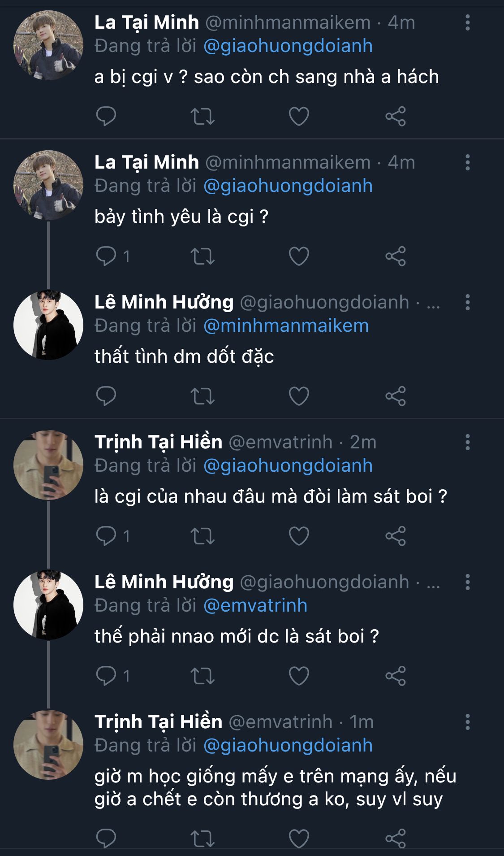Image resolution: width=504 pixels, height=856 pixels.
Task: Retweet the "giờ m học giống mấy e" tweet
Action: (202, 839)
